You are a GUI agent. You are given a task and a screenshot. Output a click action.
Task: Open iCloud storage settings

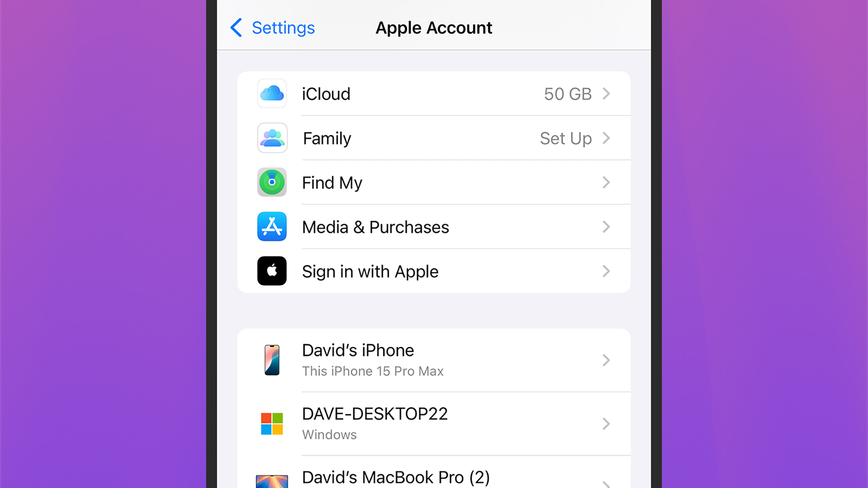(x=434, y=94)
